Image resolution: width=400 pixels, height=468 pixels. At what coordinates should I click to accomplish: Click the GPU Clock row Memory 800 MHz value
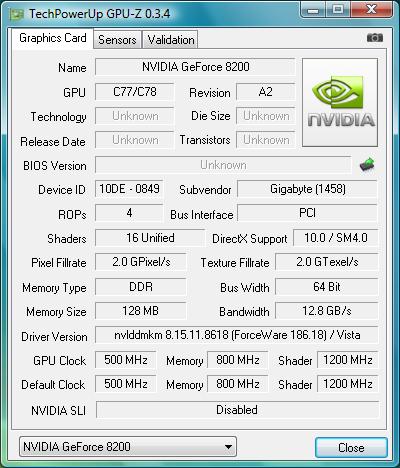238,360
